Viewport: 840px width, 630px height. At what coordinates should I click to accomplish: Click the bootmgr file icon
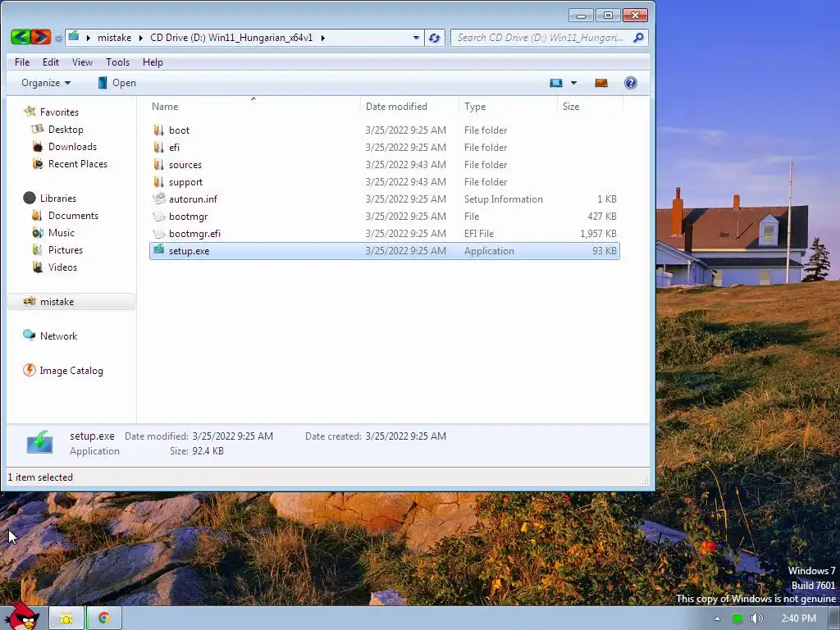(x=158, y=217)
